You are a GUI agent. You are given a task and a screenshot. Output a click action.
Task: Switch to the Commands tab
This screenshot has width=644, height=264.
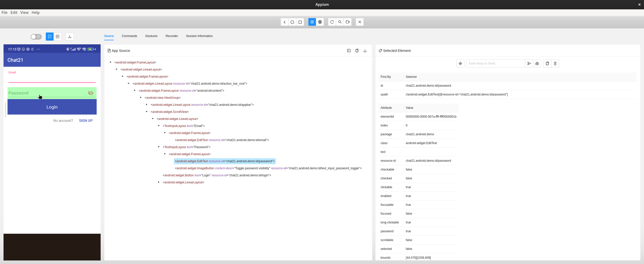pyautogui.click(x=129, y=36)
